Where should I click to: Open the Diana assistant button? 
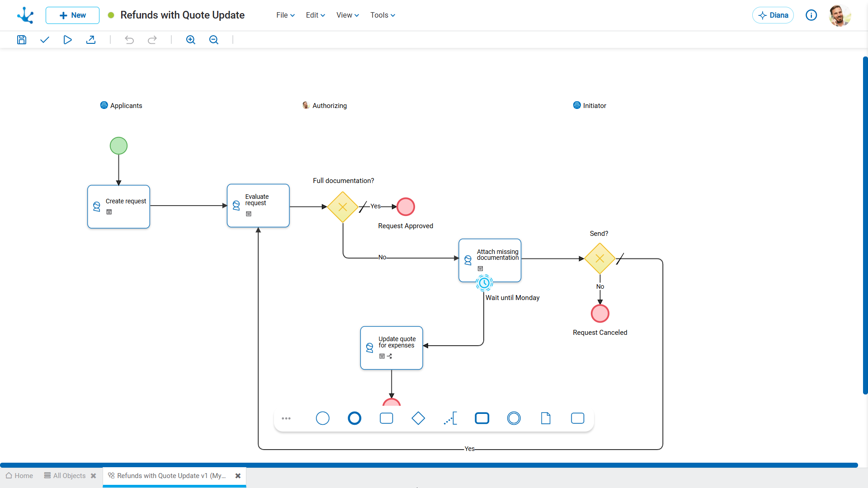tap(773, 15)
